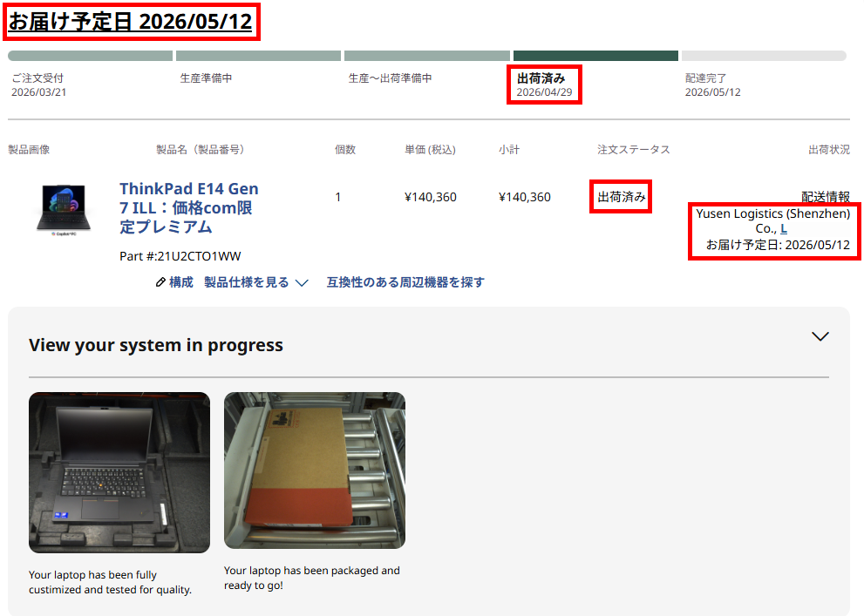The height and width of the screenshot is (616, 864).
Task: Click the 注文ステータス column header
Action: [x=634, y=150]
